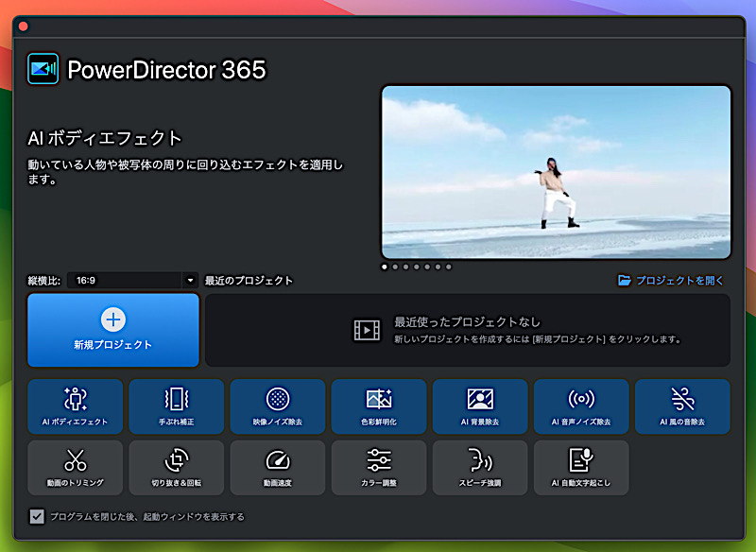Viewport: 756px width, 552px height.
Task: Launch the カラー調整 color adjustment tool
Action: point(379,467)
